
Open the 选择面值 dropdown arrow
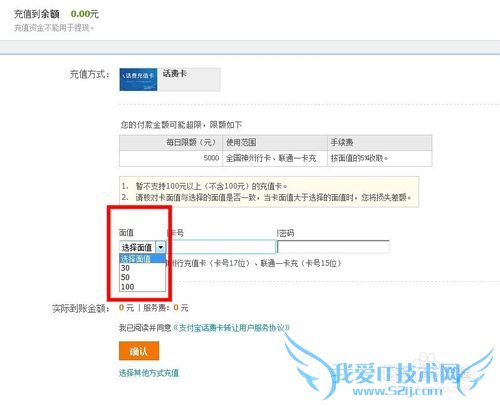pyautogui.click(x=161, y=247)
